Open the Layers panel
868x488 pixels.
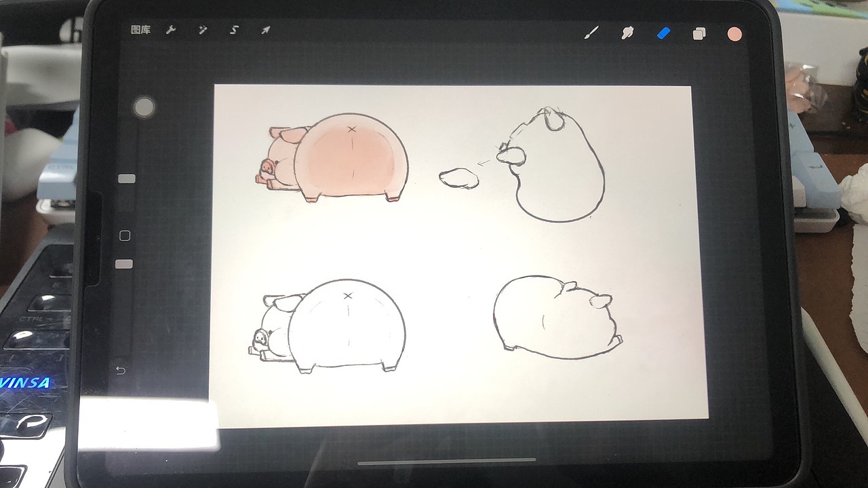click(x=698, y=32)
